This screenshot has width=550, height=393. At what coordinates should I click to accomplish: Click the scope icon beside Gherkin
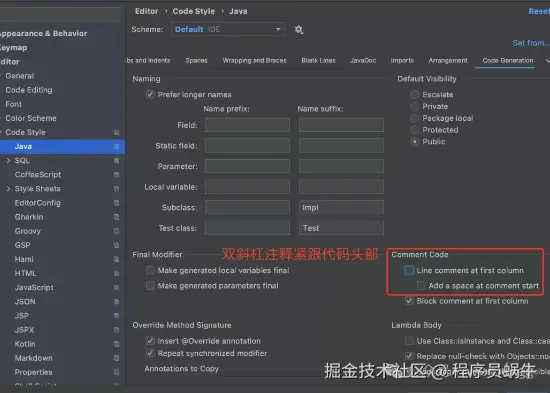[x=116, y=217]
